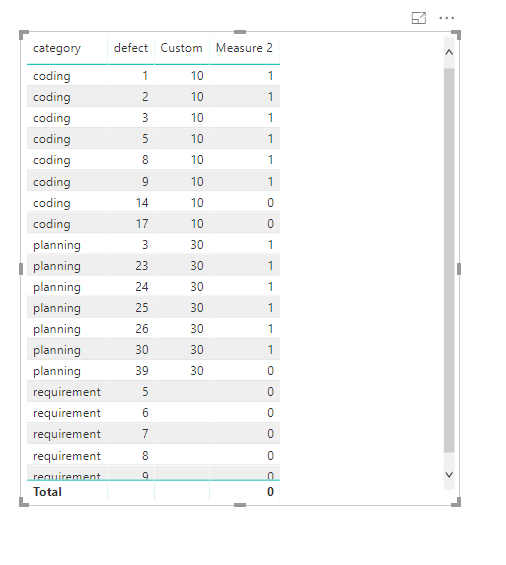This screenshot has width=506, height=565.
Task: Sort by the Measure 2 column header
Action: click(244, 48)
